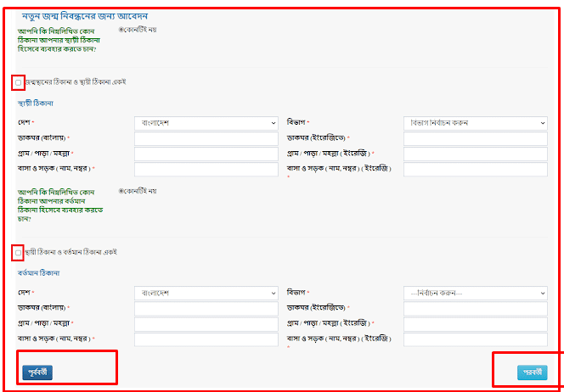Select first কোনটিই নয় radio for permanent address
The image size is (564, 392).
click(121, 30)
